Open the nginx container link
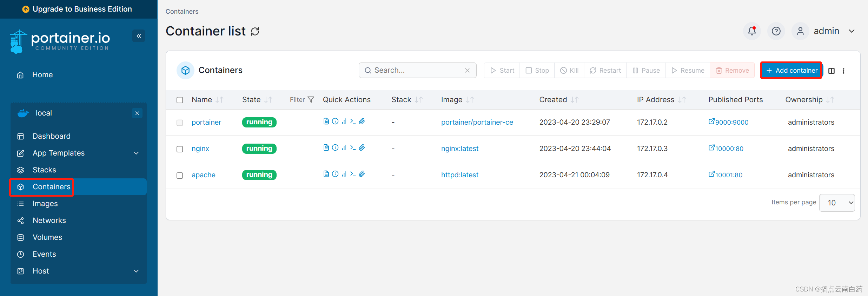Image resolution: width=868 pixels, height=296 pixels. (x=200, y=149)
